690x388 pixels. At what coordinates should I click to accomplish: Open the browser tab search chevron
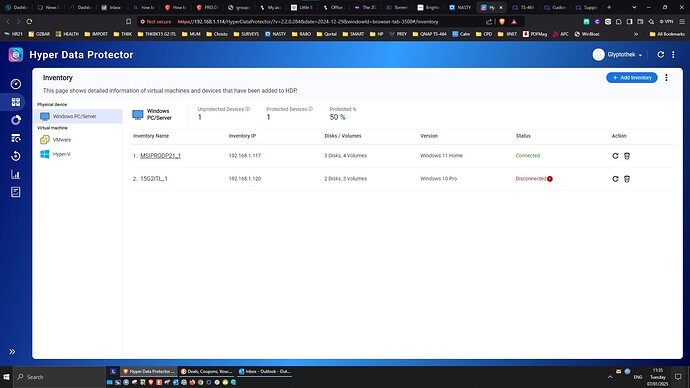[634, 7]
